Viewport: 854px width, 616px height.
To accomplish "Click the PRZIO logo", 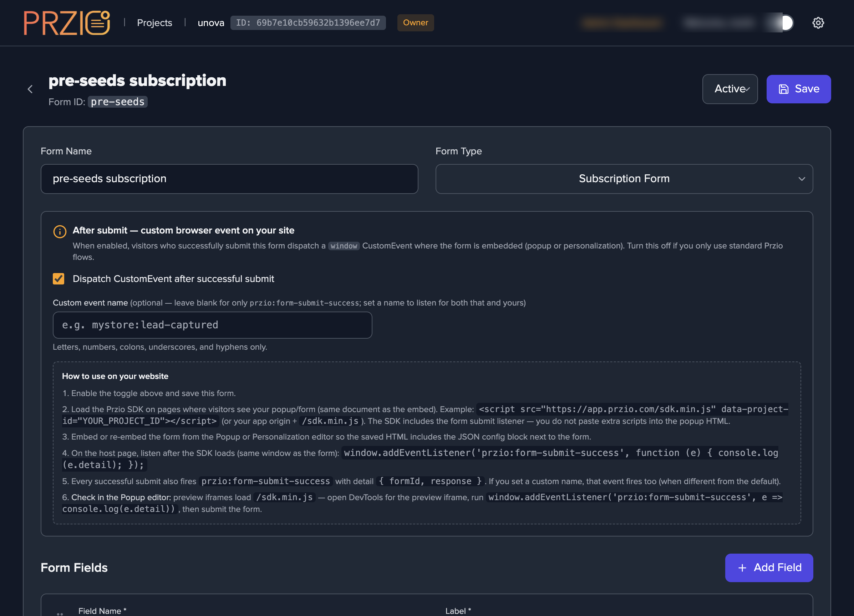I will [x=67, y=22].
